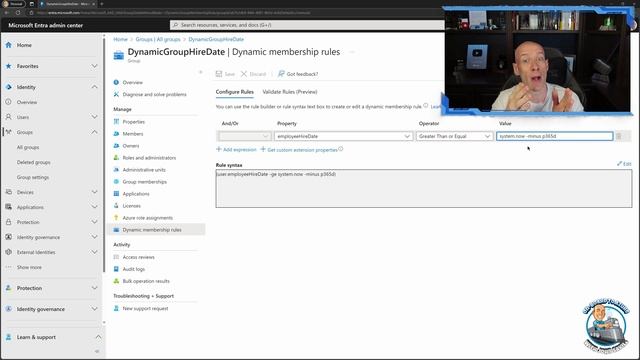
Task: Click the search resources bar
Action: (x=307, y=25)
